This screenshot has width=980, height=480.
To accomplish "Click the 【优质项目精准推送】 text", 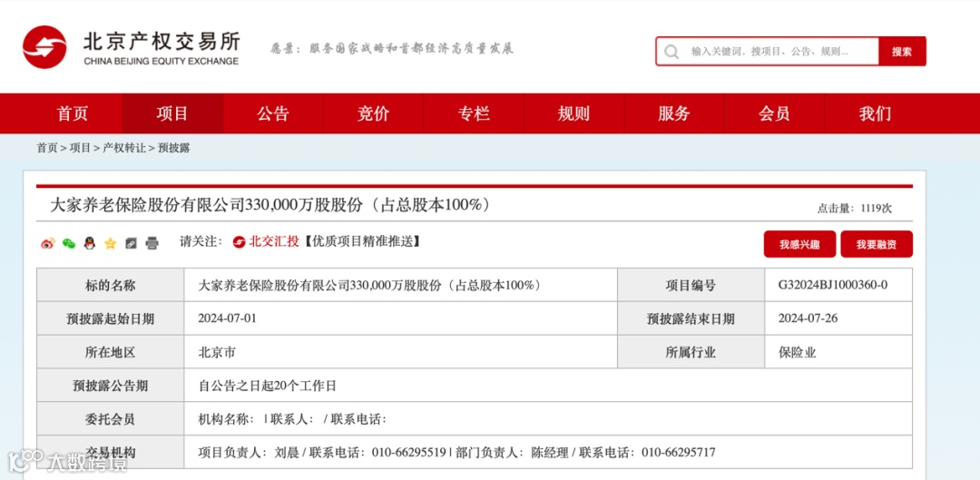I will tap(361, 242).
